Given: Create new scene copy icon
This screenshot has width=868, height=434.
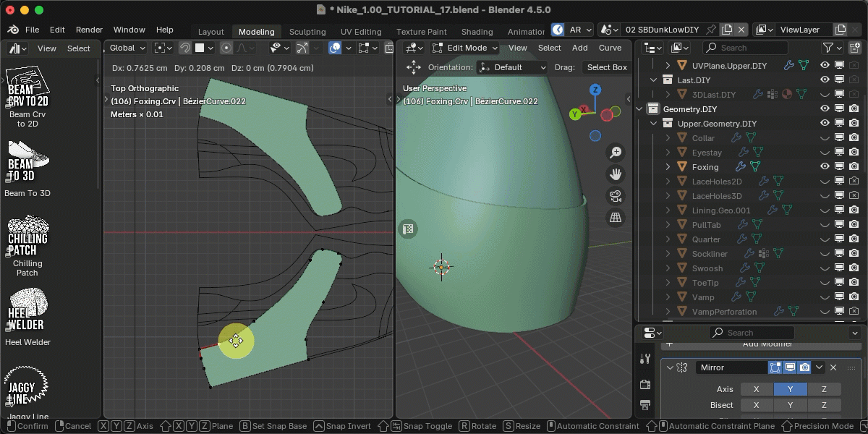Looking at the screenshot, I should (727, 30).
